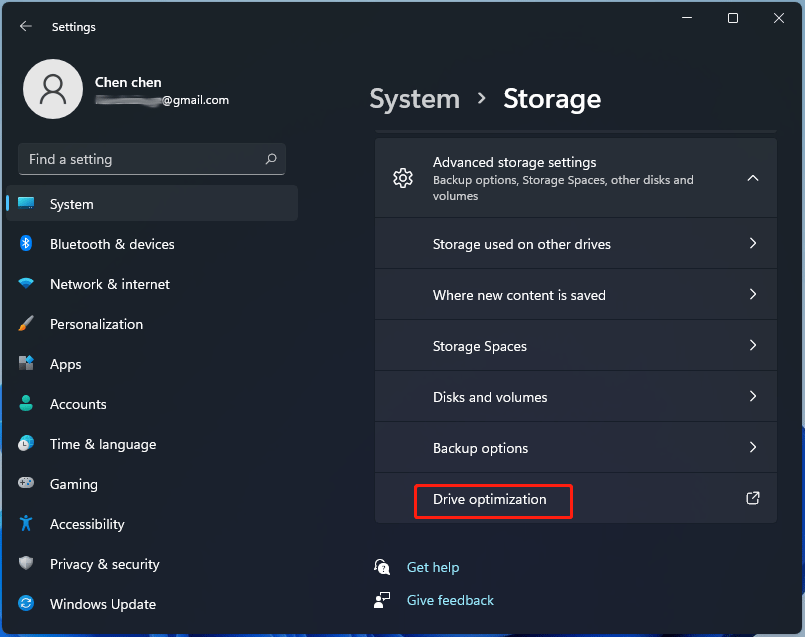Viewport: 805px width, 637px height.
Task: Click the Network wifi icon
Action: pyautogui.click(x=26, y=283)
